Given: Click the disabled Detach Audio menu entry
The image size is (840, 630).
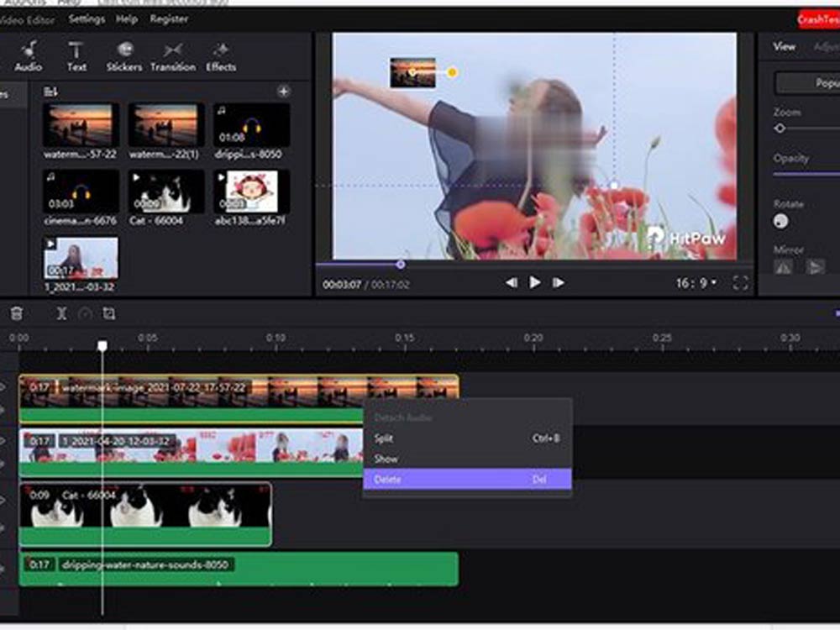Looking at the screenshot, I should point(467,417).
